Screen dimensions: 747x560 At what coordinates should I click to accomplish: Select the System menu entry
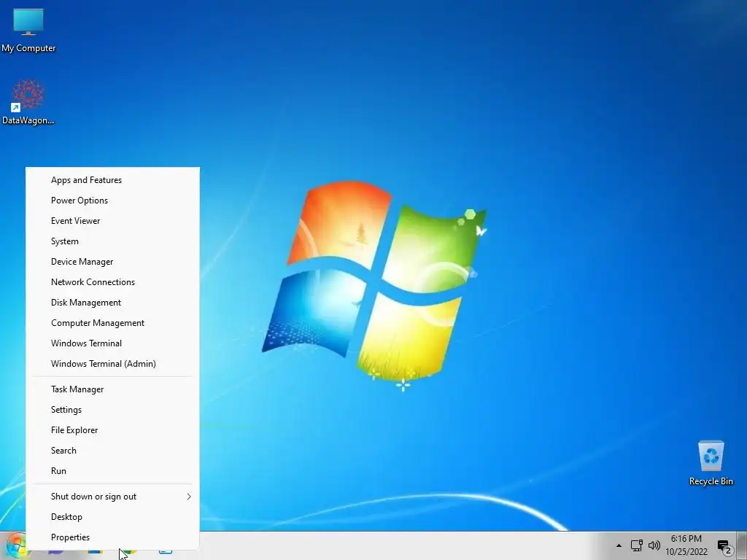pyautogui.click(x=112, y=241)
